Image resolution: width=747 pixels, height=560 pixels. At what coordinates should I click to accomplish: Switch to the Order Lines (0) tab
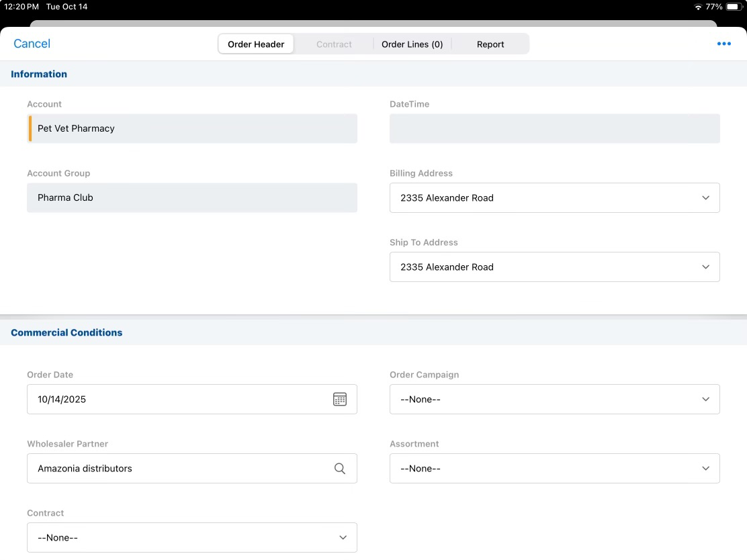click(x=412, y=44)
